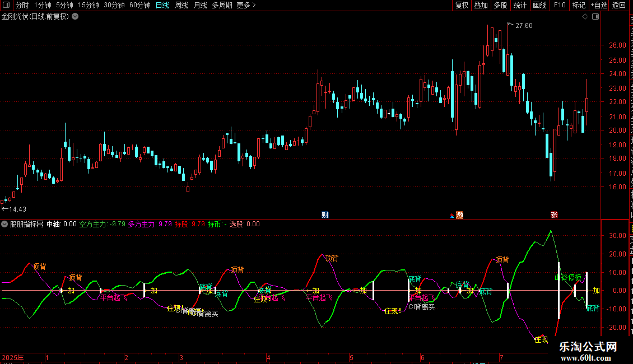The image size is (633, 364).
Task: Expand the 更多 periods menu
Action: coord(246,5)
